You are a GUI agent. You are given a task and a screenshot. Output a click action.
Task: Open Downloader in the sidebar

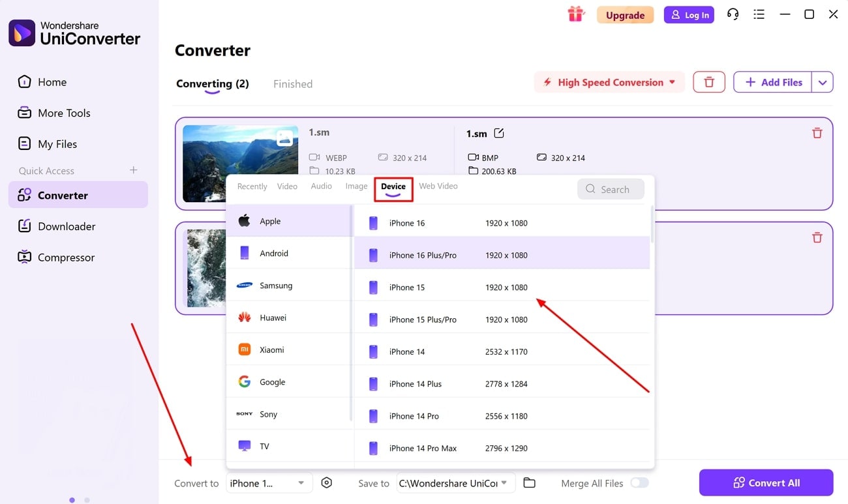(78, 226)
